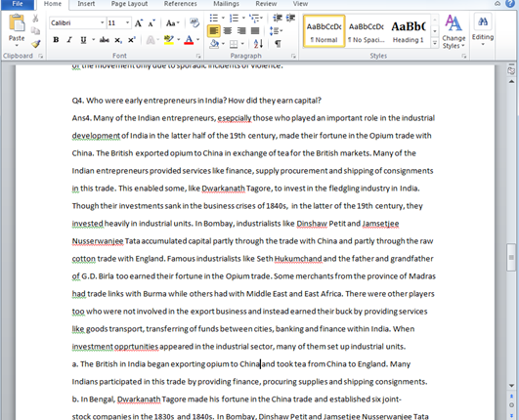Image resolution: width=519 pixels, height=420 pixels.
Task: Expand the Calibri font name dropdown
Action: 102,22
